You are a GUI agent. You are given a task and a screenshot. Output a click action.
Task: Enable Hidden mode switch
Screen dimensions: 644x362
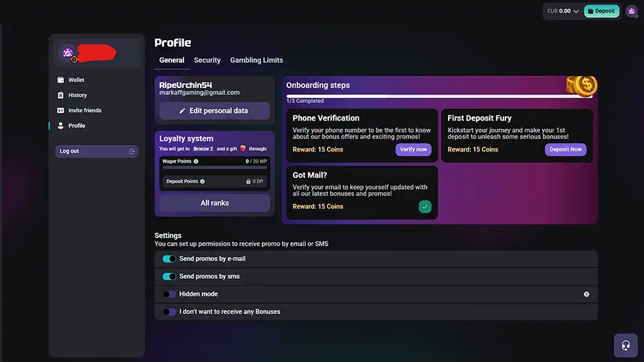click(169, 294)
